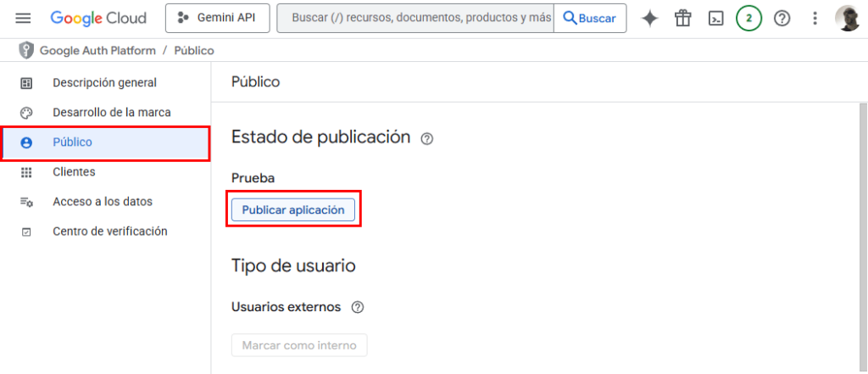
Task: Select Clientes in the sidebar
Action: 74,172
